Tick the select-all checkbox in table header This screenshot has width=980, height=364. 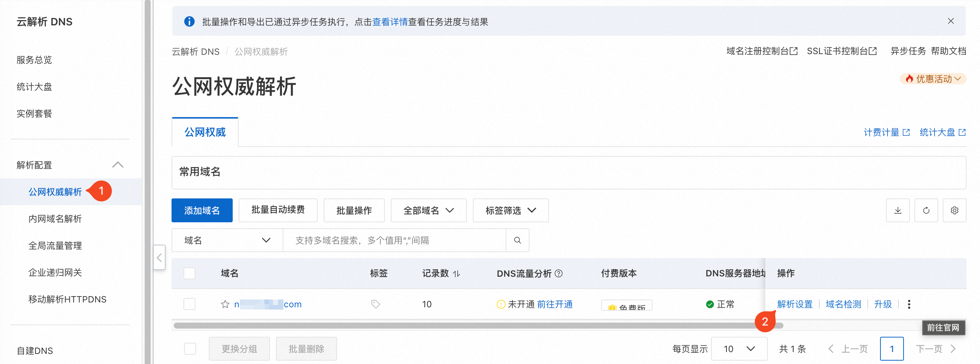coord(189,273)
